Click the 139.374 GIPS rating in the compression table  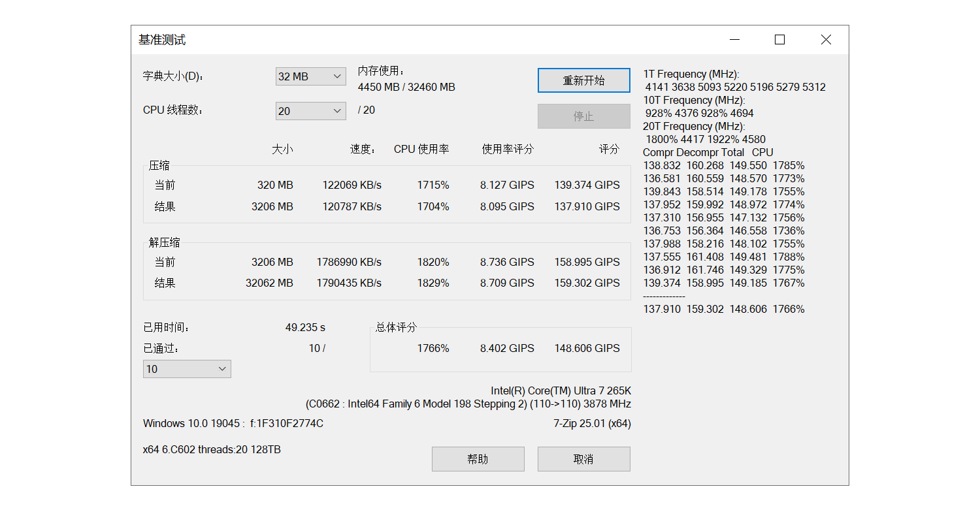pos(587,185)
